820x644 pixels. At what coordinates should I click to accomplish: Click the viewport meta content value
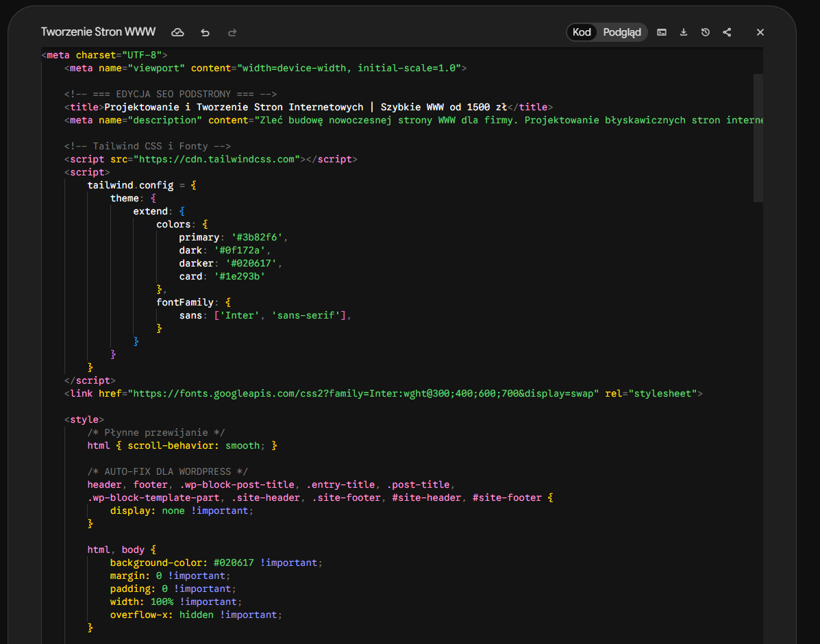coord(349,68)
